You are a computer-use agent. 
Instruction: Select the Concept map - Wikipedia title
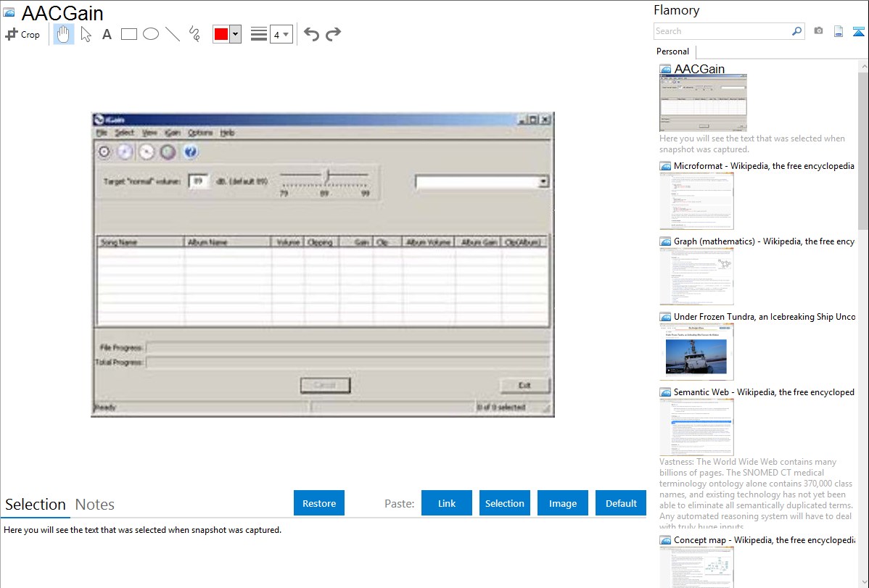coord(764,539)
